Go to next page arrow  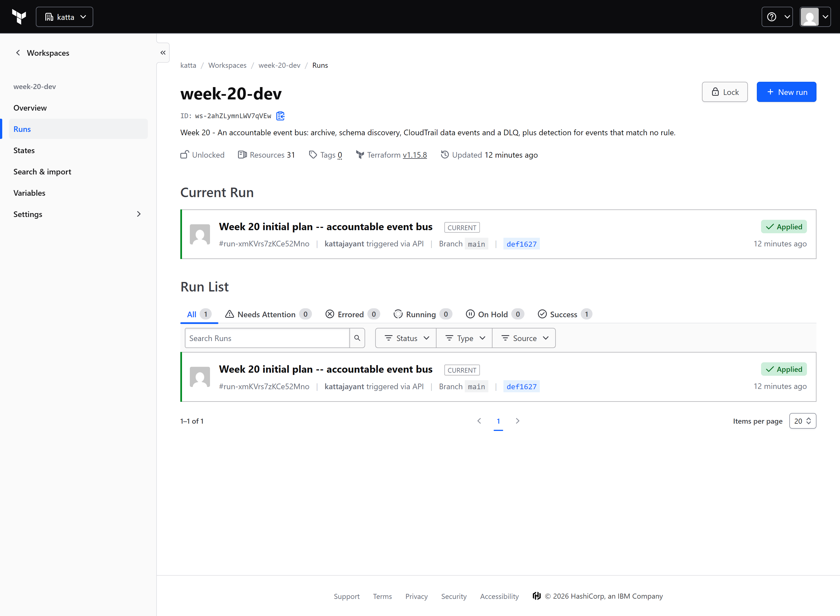[517, 421]
